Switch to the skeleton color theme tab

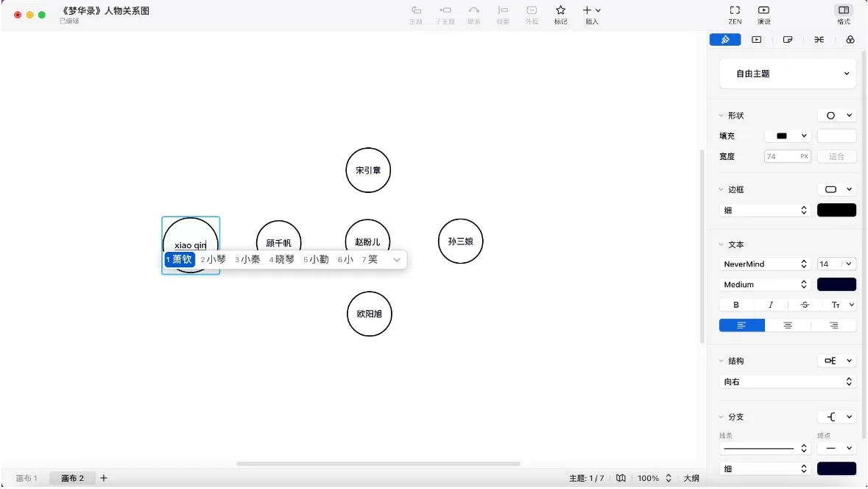click(850, 39)
